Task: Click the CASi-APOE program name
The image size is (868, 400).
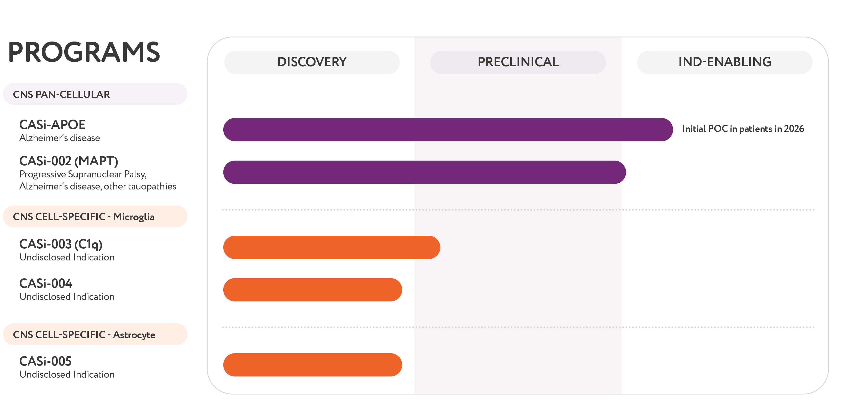Action: pos(52,125)
